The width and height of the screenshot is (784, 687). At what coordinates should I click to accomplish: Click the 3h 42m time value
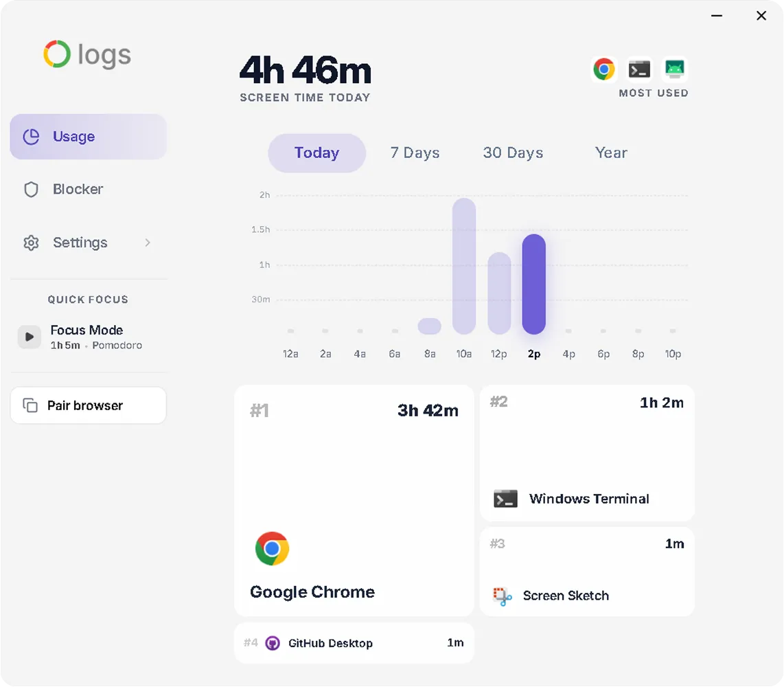click(428, 410)
